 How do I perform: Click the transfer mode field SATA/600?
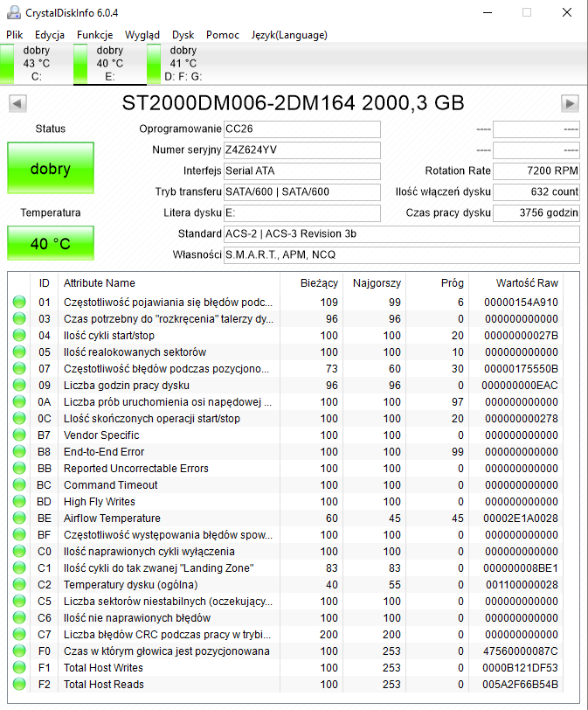pyautogui.click(x=302, y=192)
